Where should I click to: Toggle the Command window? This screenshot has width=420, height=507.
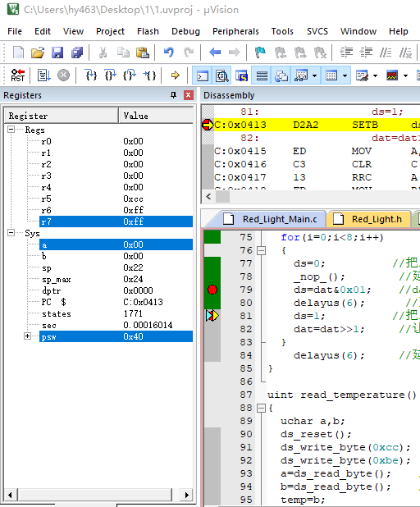point(203,75)
